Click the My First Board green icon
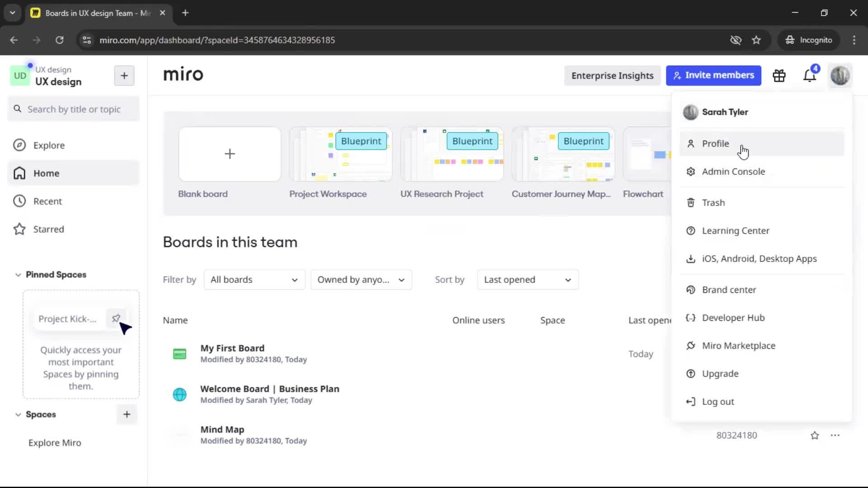 click(x=179, y=354)
